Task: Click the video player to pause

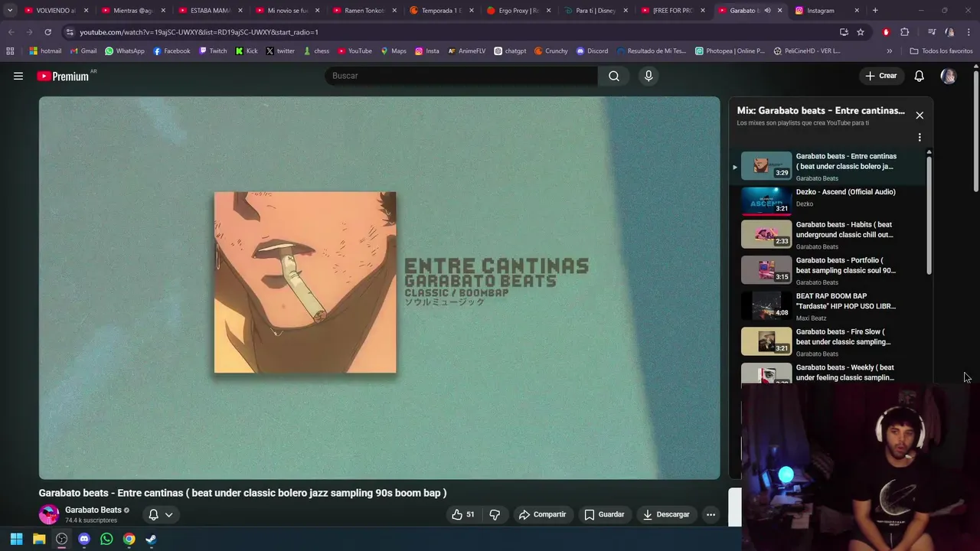Action: pos(380,288)
